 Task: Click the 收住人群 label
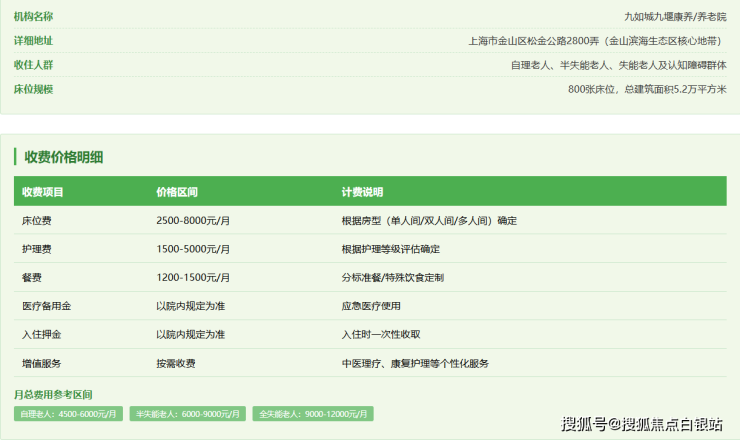pos(33,65)
